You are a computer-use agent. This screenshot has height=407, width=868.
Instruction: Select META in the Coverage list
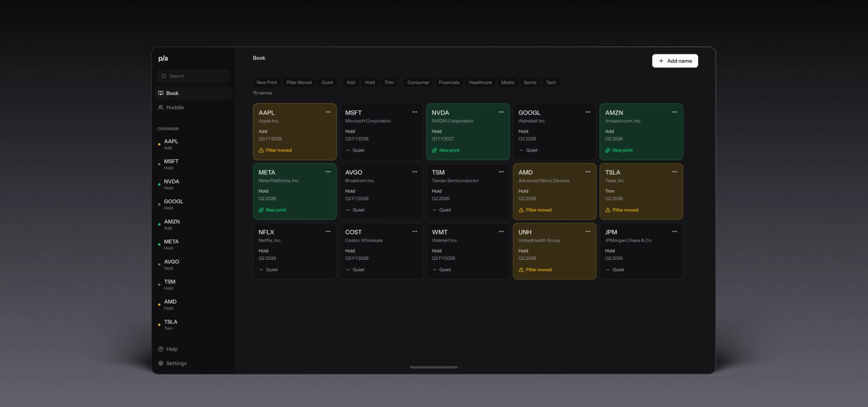coord(193,244)
